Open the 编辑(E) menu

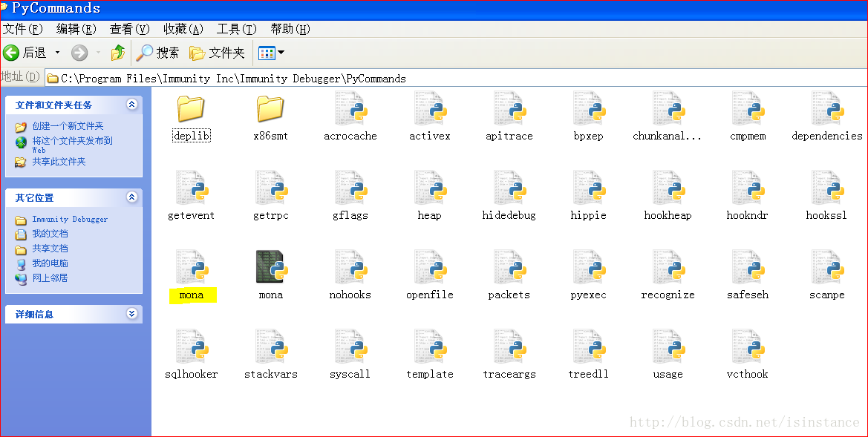click(76, 29)
